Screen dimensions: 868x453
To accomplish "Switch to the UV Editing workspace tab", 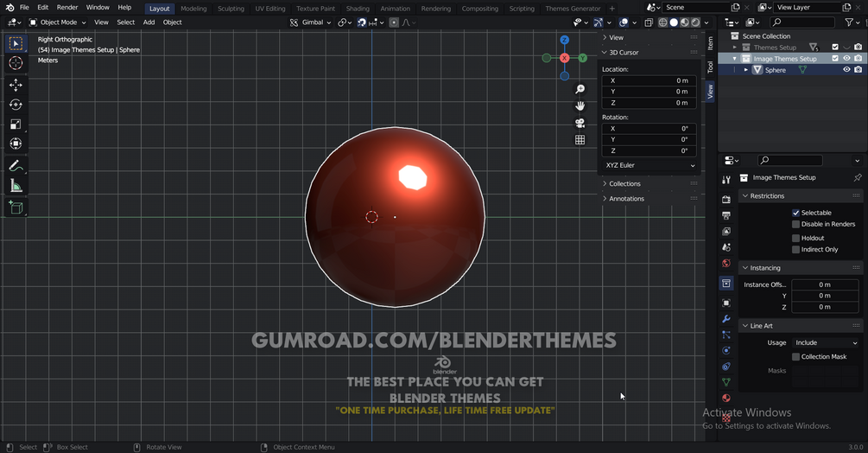I will click(270, 9).
